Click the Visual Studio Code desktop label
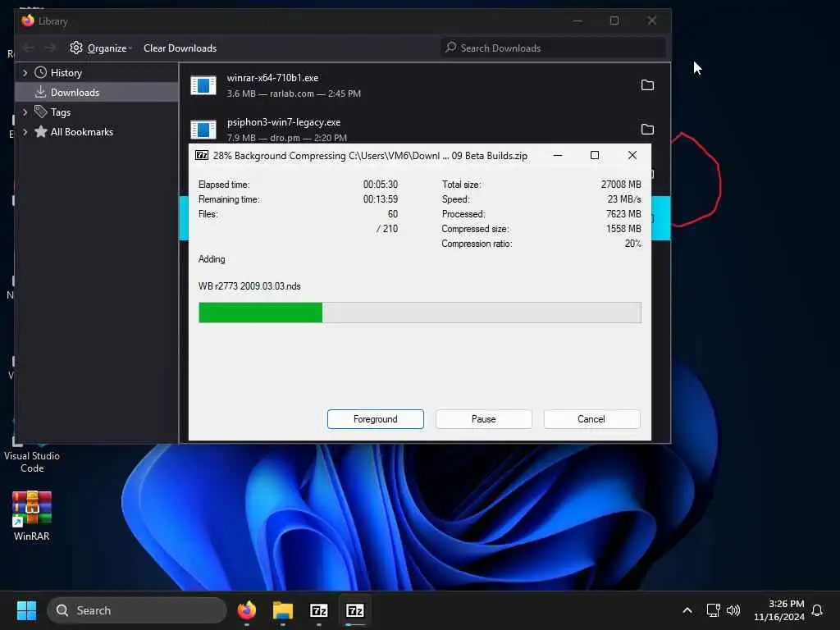840x630 pixels. 32,462
